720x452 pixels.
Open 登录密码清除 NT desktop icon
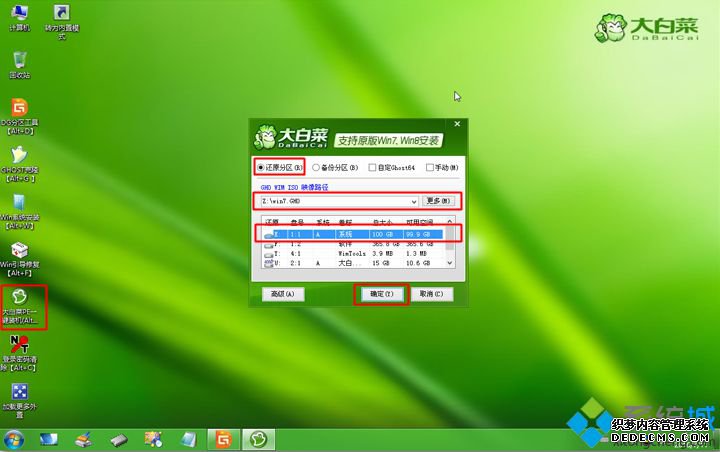(x=19, y=354)
